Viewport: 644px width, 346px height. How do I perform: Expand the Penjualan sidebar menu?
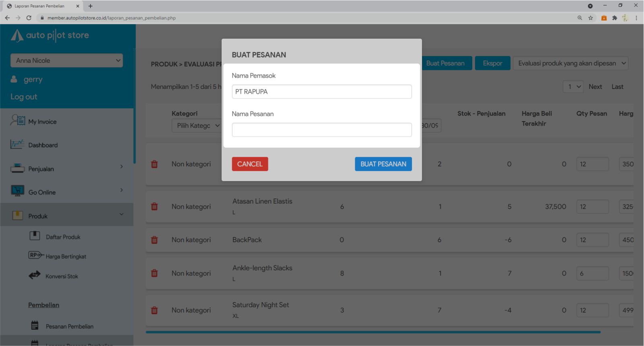tap(66, 169)
